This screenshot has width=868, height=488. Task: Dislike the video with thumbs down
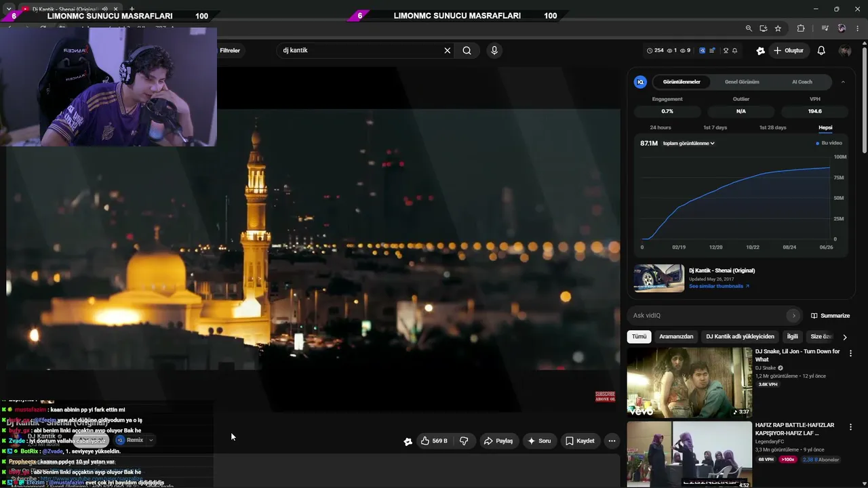464,441
